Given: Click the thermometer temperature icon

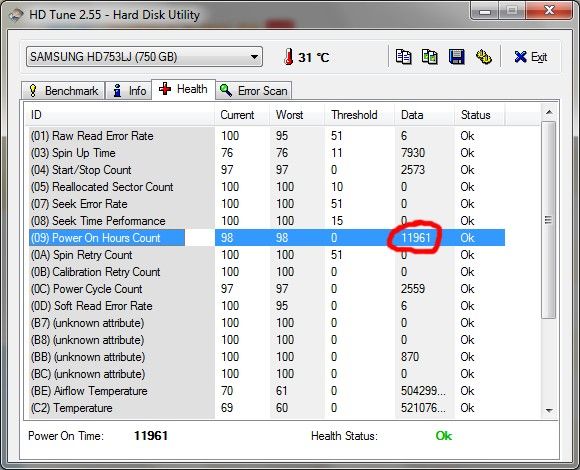Looking at the screenshot, I should coord(289,57).
